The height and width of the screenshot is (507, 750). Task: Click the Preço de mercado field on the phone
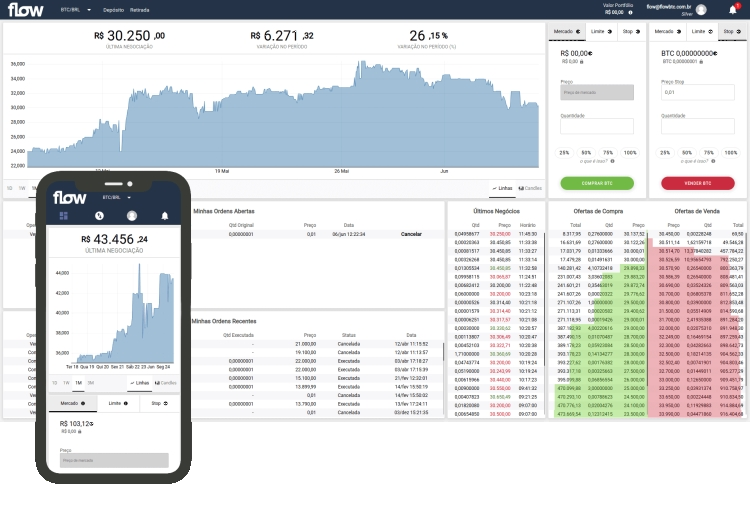pyautogui.click(x=114, y=461)
